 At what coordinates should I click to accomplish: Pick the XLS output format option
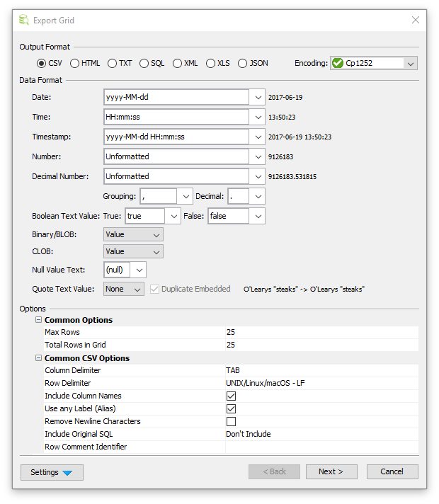(x=210, y=63)
